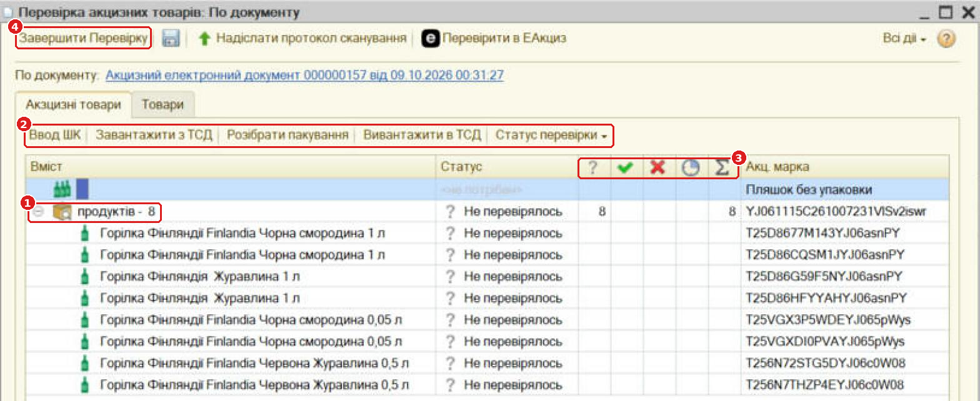The width and height of the screenshot is (980, 401).
Task: Click 'Розібрати пакування' in the toolbar
Action: pyautogui.click(x=287, y=135)
